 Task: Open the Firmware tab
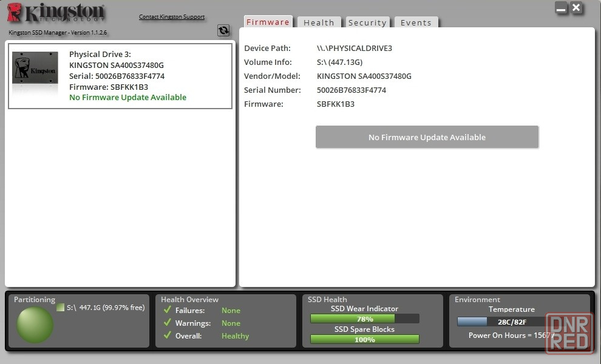point(268,22)
